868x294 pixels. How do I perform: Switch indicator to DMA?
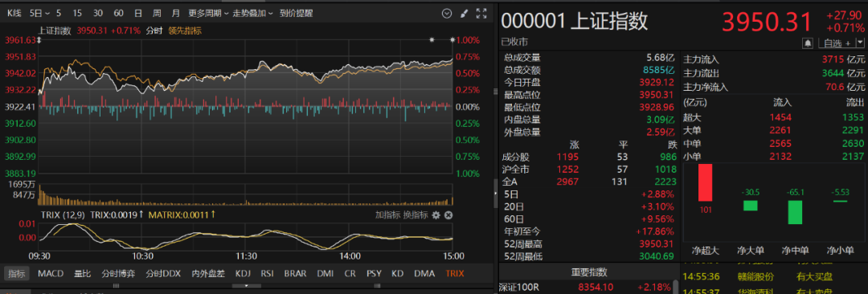pyautogui.click(x=424, y=273)
